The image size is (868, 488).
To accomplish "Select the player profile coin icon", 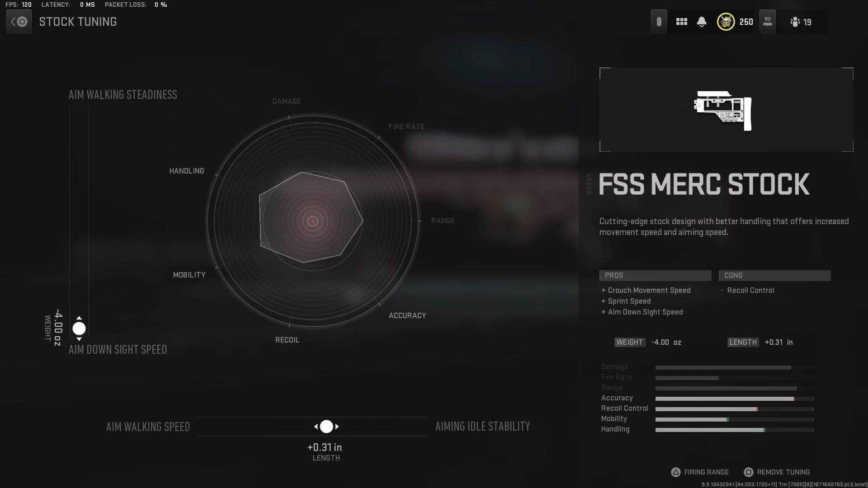I will (x=725, y=22).
